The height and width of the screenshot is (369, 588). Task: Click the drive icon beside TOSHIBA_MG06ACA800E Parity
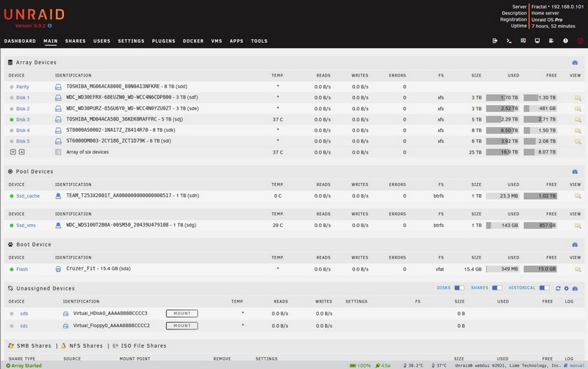tap(58, 87)
